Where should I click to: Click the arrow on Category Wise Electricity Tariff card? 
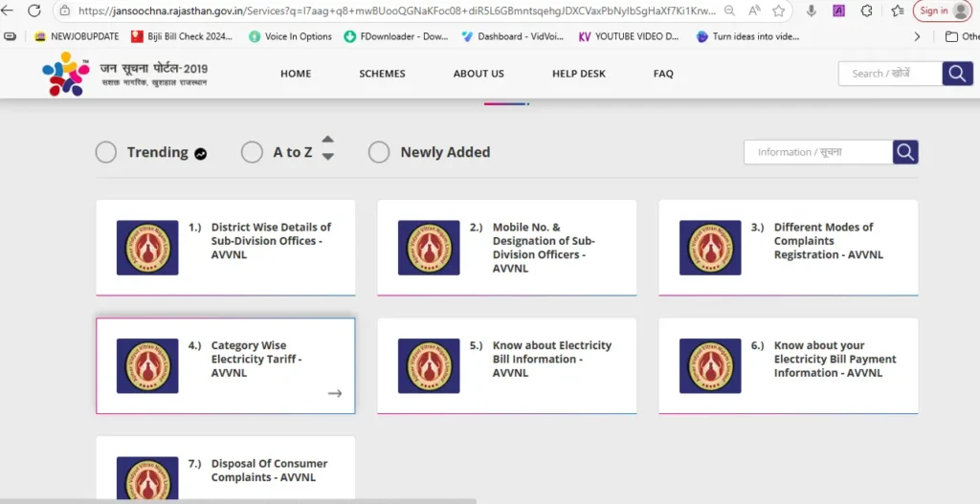click(334, 393)
